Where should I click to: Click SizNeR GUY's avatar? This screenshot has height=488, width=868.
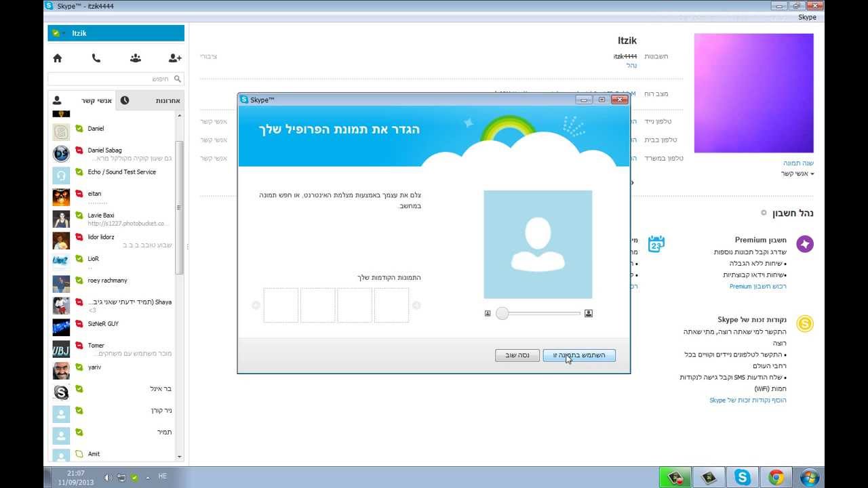tap(61, 327)
